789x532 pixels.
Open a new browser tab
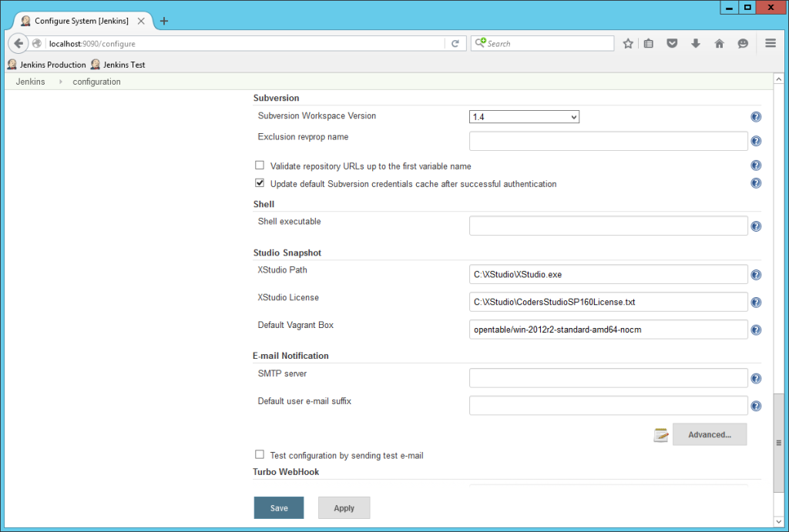(x=163, y=22)
